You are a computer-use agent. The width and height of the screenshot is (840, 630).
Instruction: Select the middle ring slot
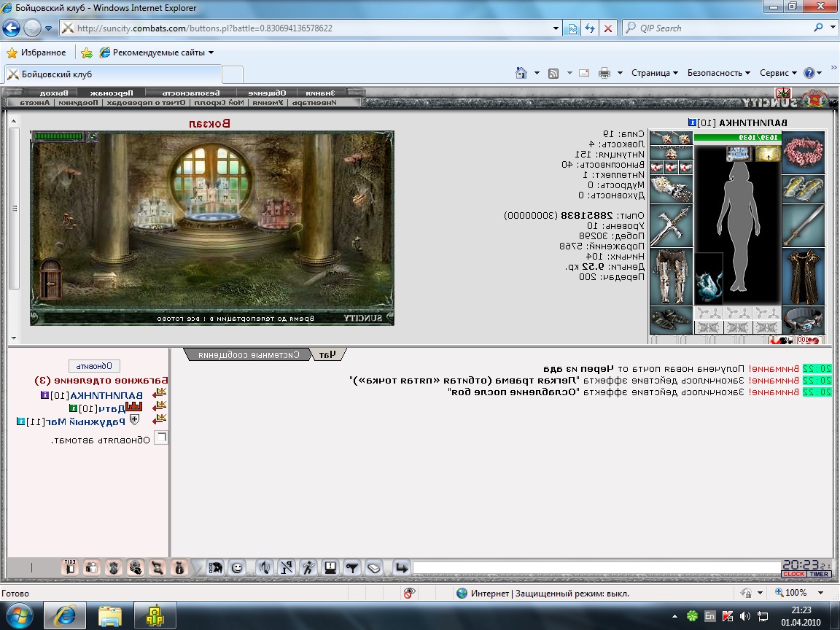click(x=672, y=167)
